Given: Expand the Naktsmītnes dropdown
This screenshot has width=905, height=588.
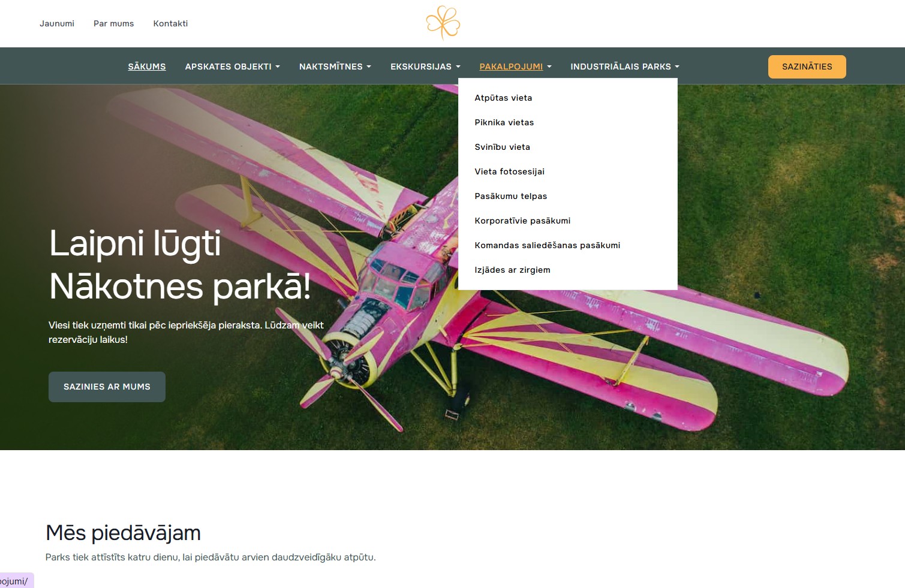Looking at the screenshot, I should (x=335, y=67).
